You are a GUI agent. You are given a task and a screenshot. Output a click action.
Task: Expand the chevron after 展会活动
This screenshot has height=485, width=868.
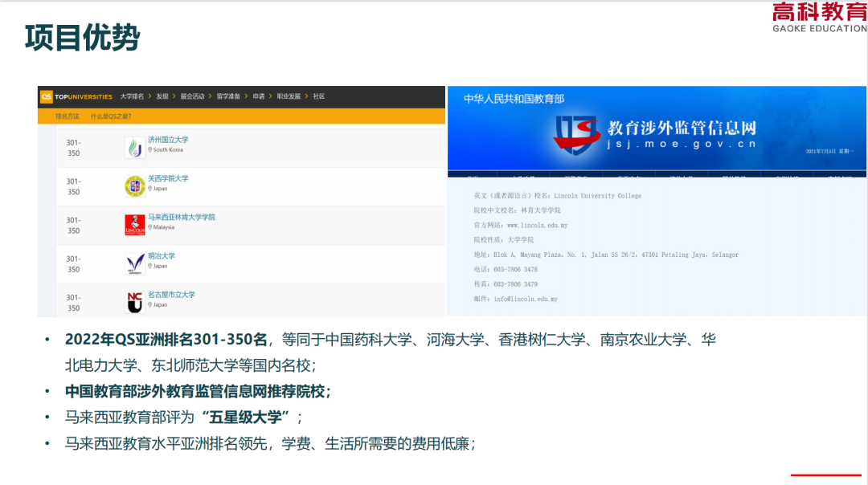tap(211, 96)
